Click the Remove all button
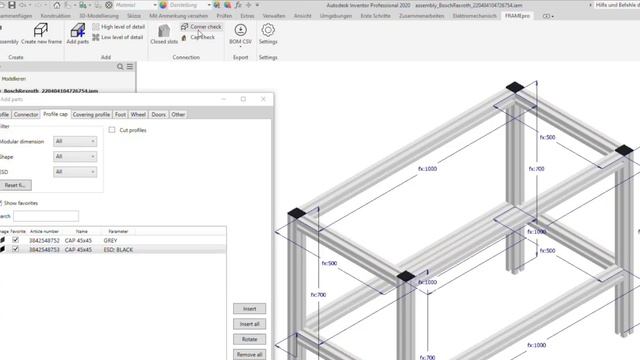Image resolution: width=640 pixels, height=360 pixels. pyautogui.click(x=249, y=354)
